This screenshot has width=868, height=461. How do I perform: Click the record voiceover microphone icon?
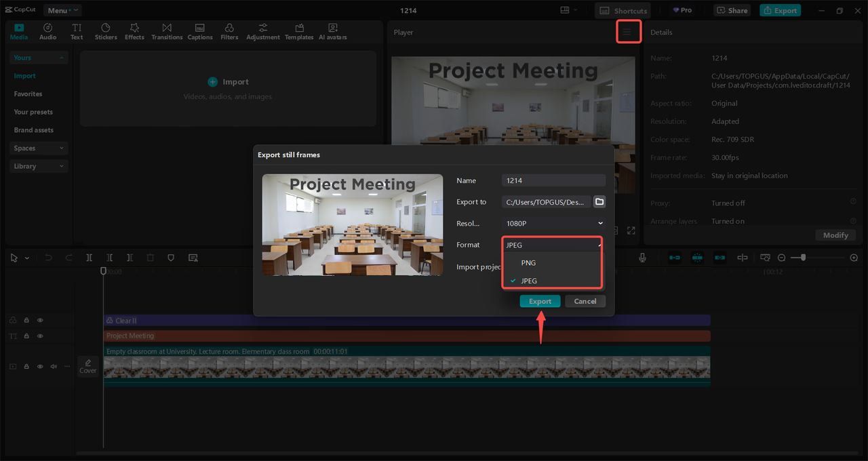pyautogui.click(x=642, y=258)
